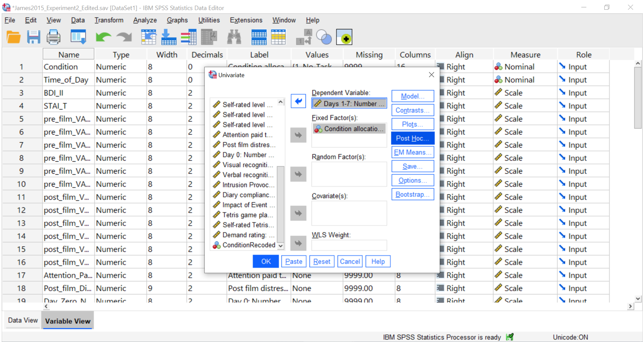644x342 pixels.
Task: Open the File menu
Action: tap(10, 20)
